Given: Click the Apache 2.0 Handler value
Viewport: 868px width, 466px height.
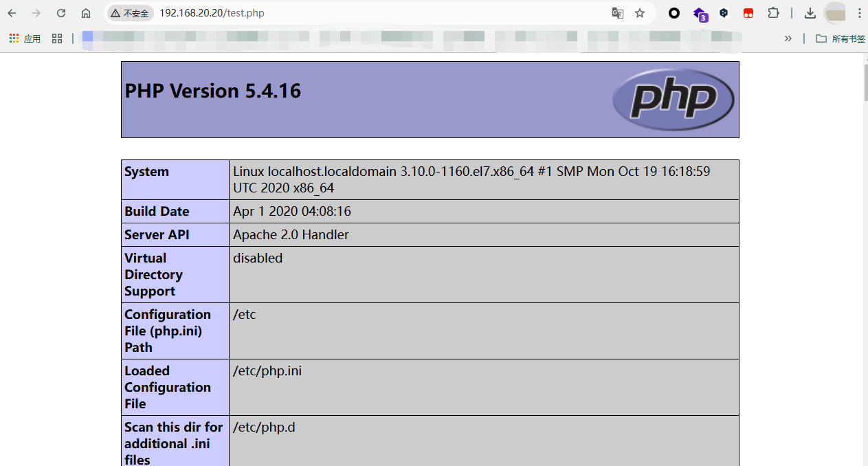Looking at the screenshot, I should [291, 234].
